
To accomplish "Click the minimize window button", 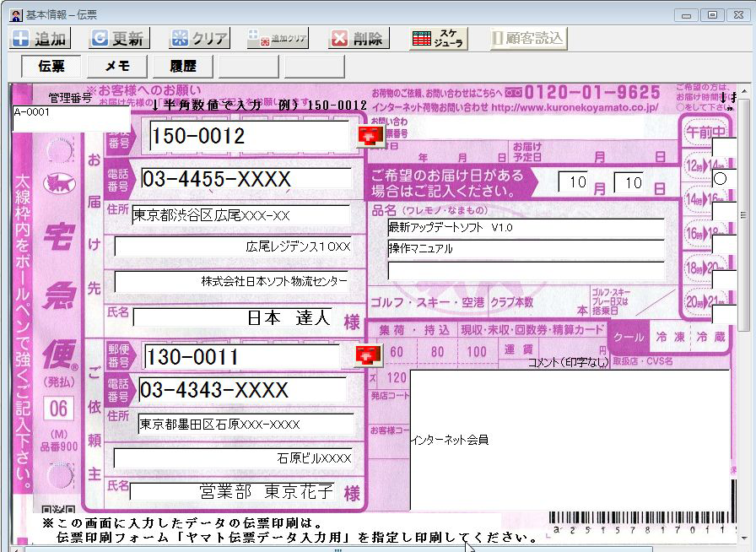I will pos(686,15).
